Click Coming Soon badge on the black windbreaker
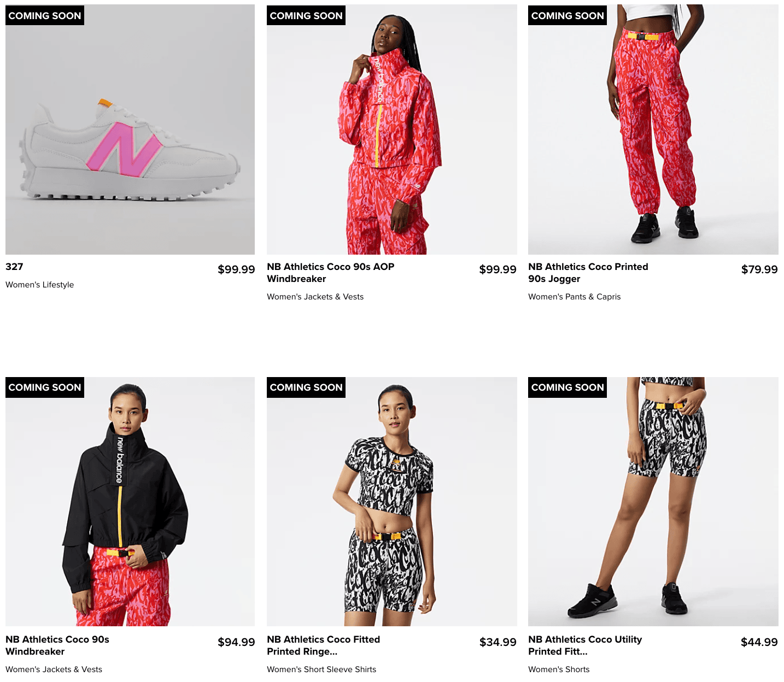 click(45, 387)
